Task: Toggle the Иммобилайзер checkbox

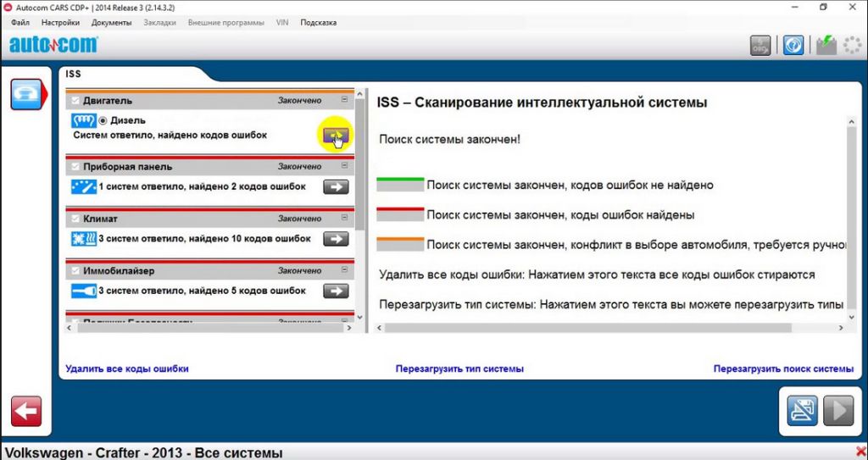Action: point(75,270)
